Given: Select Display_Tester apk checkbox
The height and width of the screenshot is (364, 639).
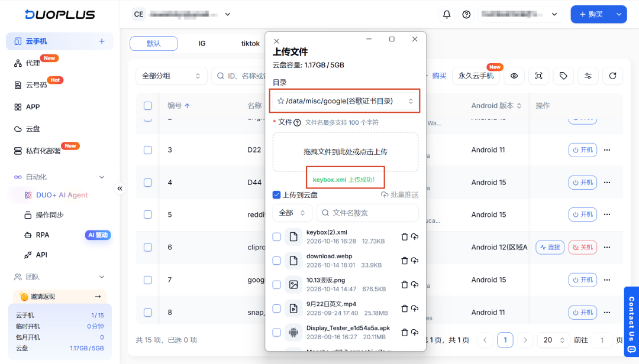Looking at the screenshot, I should (x=276, y=332).
